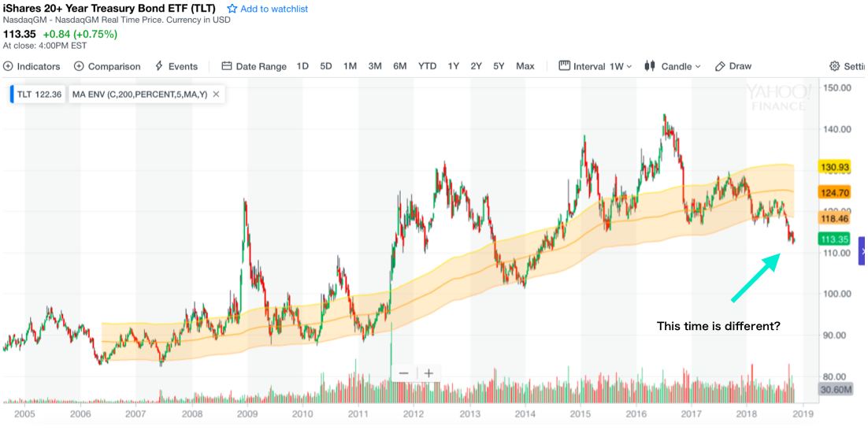This screenshot has height=430, width=868.
Task: Click the 2012 x-axis year label
Action: tap(414, 413)
